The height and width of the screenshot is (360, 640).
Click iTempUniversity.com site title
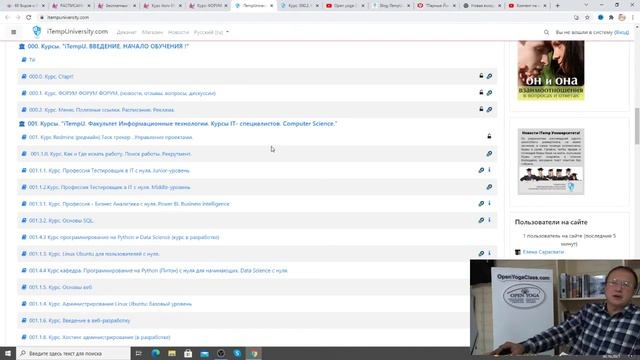point(77,32)
